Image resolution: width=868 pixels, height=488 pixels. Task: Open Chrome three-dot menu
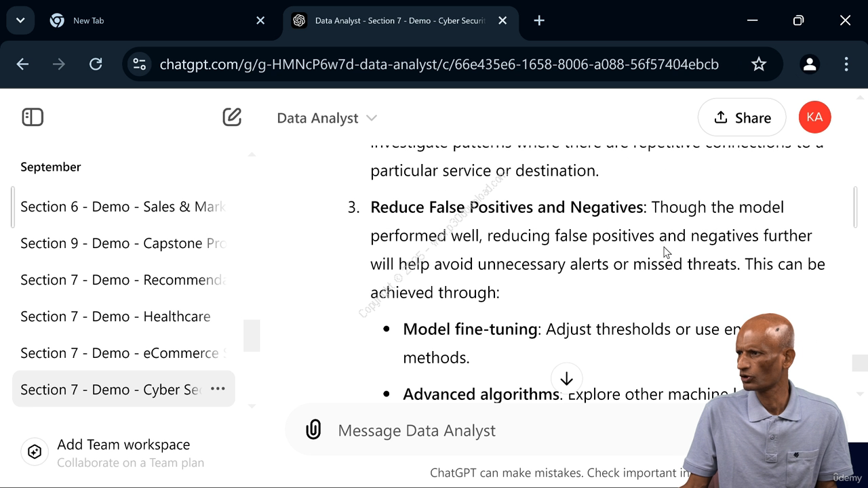846,64
